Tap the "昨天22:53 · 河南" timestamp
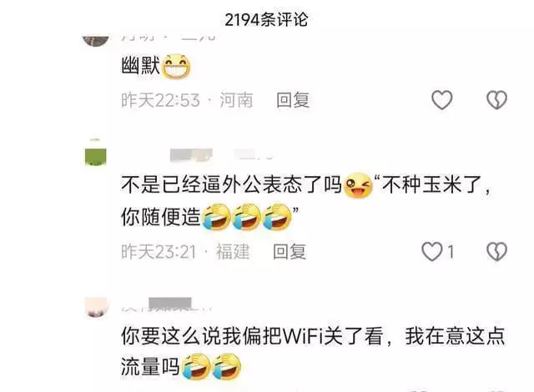The height and width of the screenshot is (392, 534). click(x=187, y=100)
